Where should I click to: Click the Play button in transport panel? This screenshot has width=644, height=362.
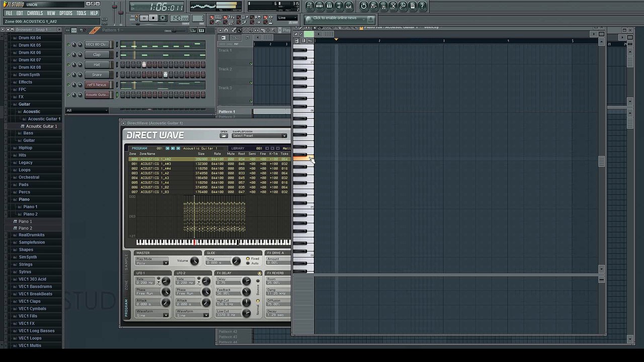144,18
